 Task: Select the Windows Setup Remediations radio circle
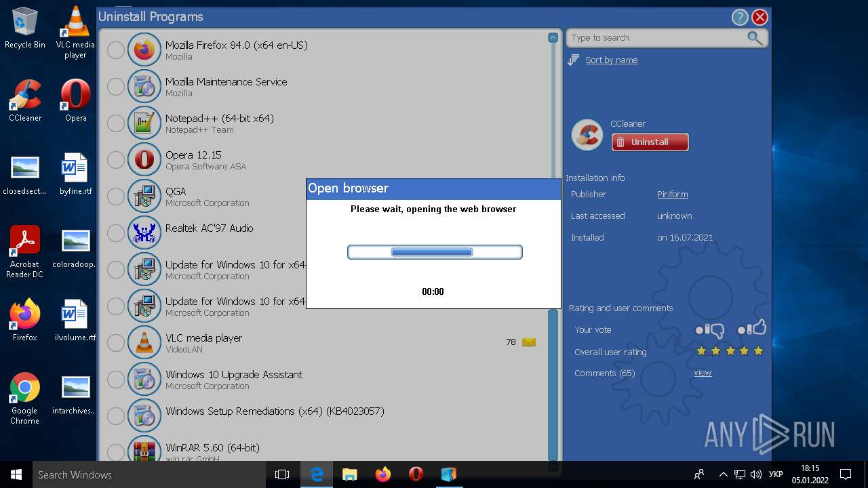coord(116,415)
